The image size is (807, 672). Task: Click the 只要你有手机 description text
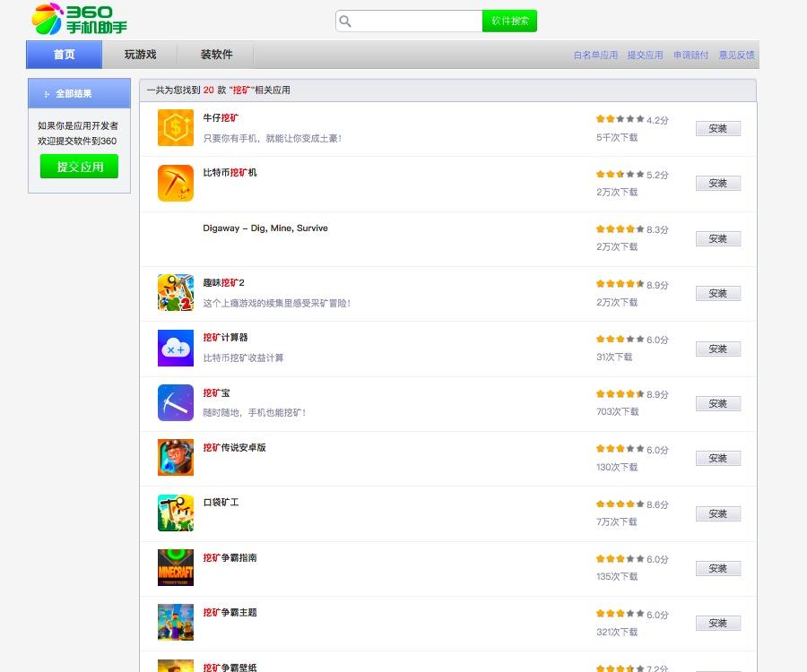(273, 138)
